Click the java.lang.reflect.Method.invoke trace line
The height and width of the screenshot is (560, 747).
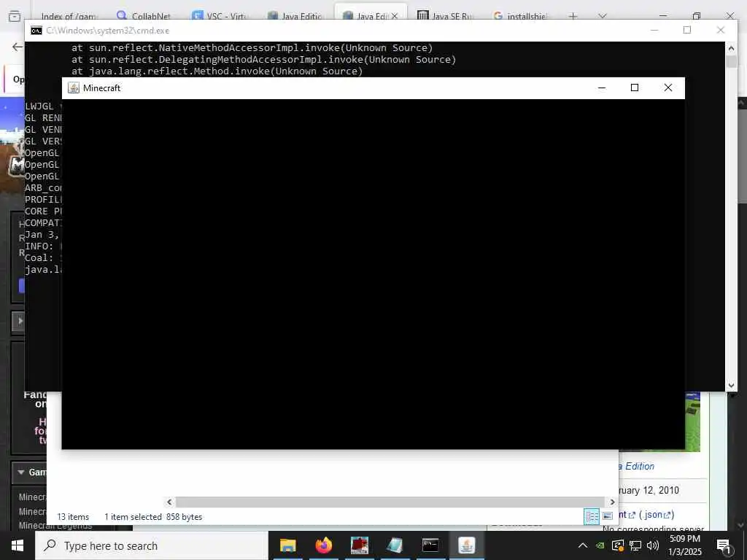point(217,71)
